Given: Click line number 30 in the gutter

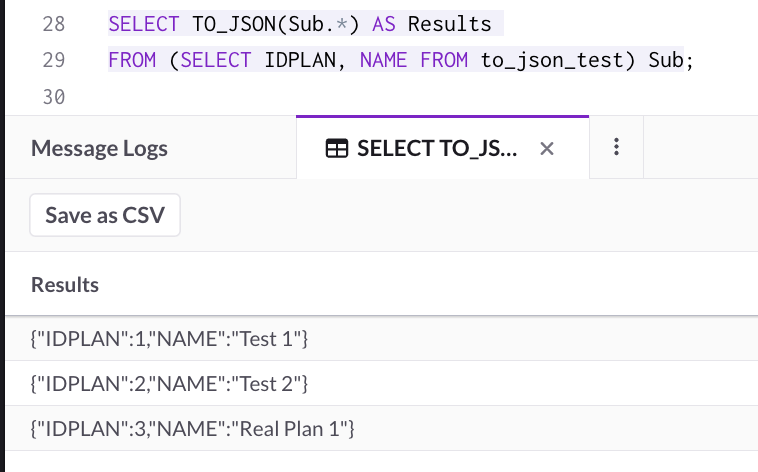Looking at the screenshot, I should (x=54, y=97).
